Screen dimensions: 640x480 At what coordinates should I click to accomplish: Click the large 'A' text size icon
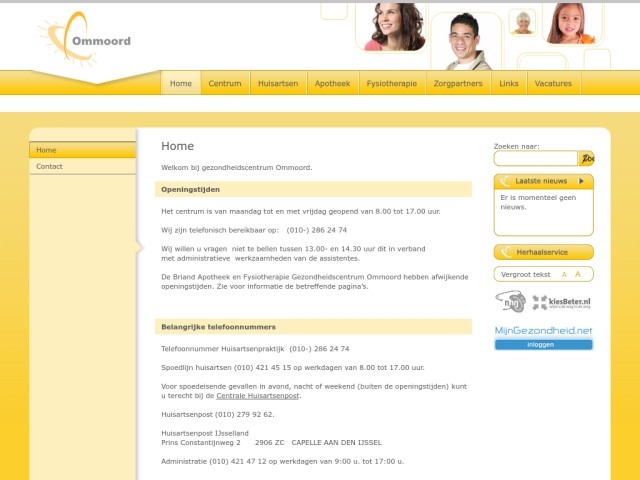[578, 274]
